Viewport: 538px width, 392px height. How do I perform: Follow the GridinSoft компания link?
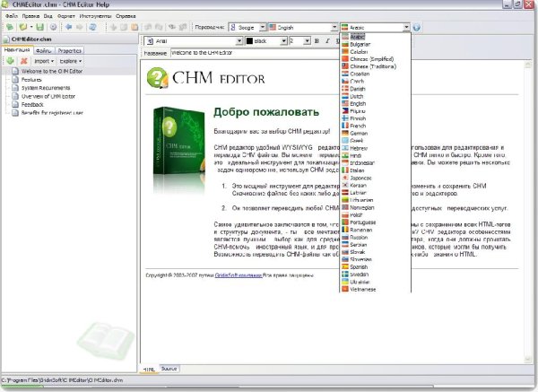pos(239,275)
